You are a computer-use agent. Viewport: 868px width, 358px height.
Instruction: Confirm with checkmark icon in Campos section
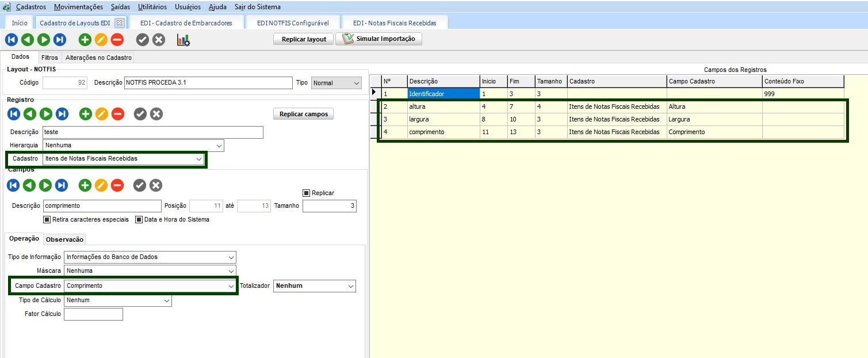[x=140, y=185]
